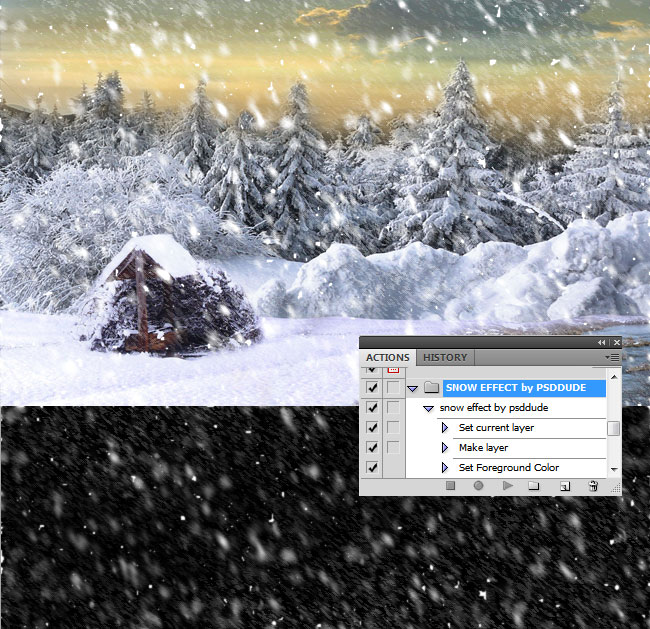Click the trash delete icon

[x=593, y=486]
